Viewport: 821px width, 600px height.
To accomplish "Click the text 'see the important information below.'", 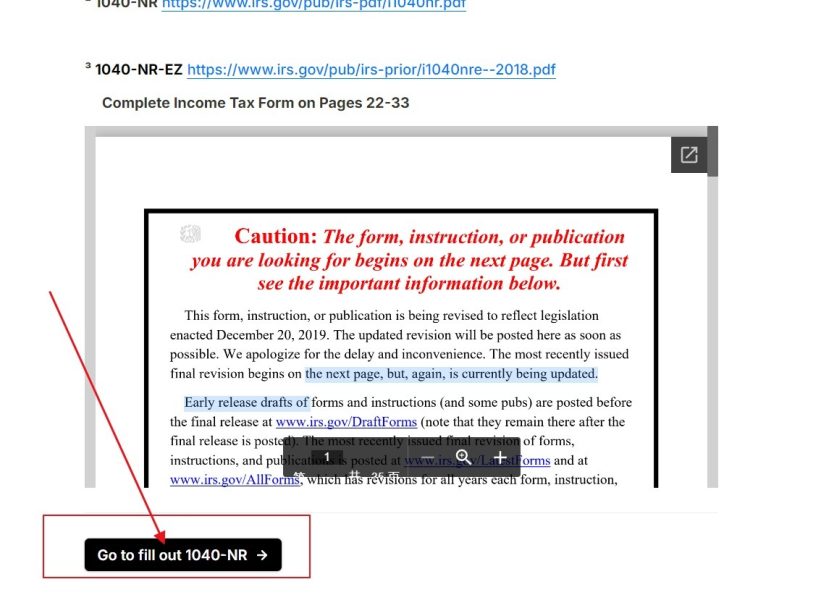I will pos(409,284).
